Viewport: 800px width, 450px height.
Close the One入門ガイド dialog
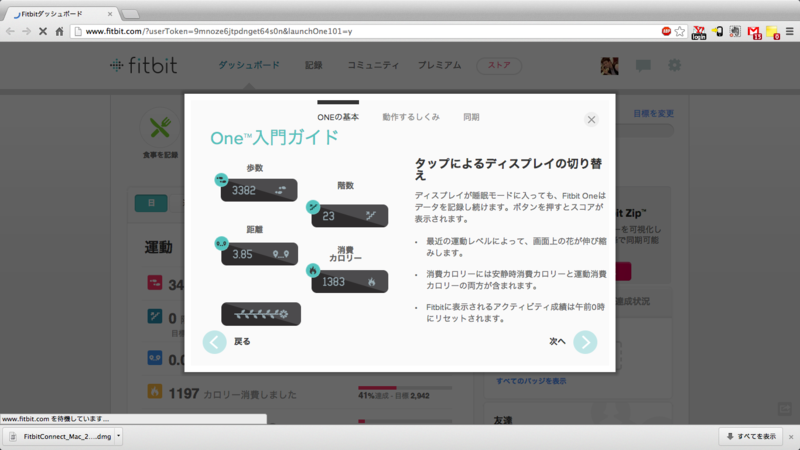pyautogui.click(x=591, y=119)
